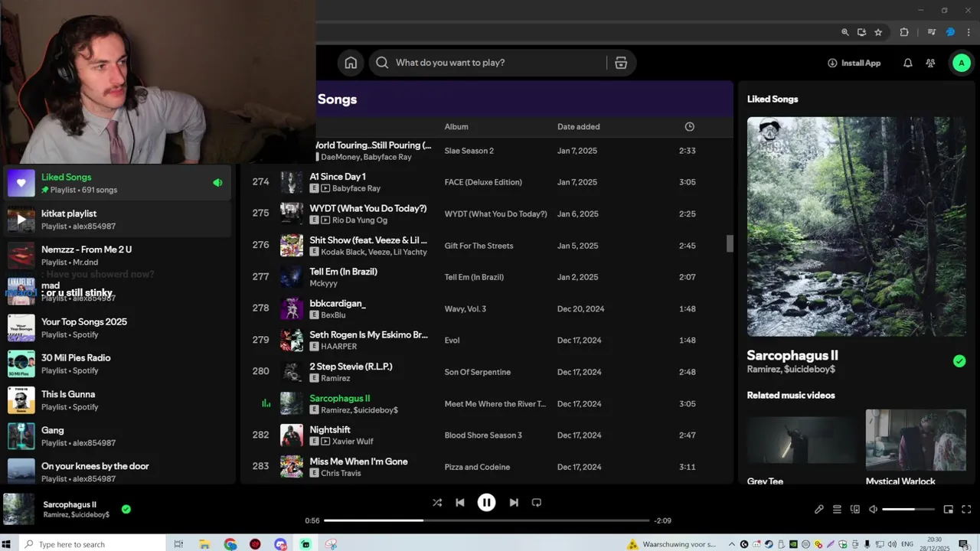
Task: Click the Install App button
Action: click(x=854, y=63)
